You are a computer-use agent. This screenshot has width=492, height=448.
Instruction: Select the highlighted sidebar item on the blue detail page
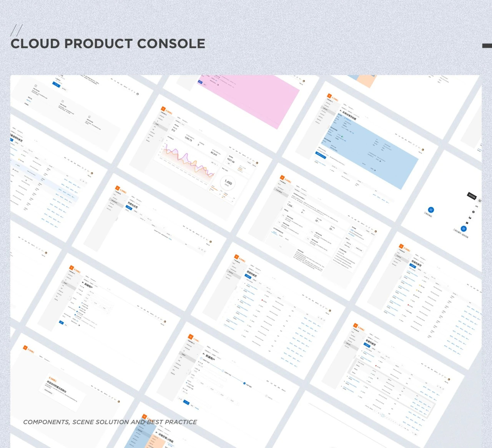click(325, 109)
